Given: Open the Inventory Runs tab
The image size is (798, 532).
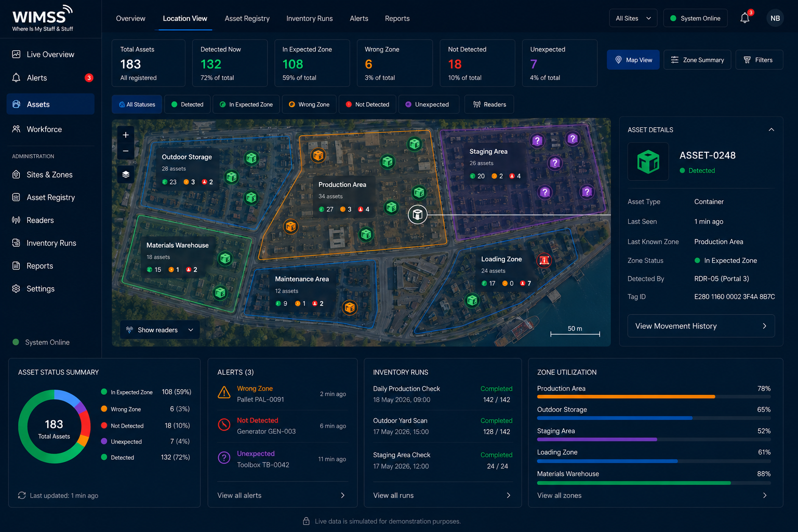Looking at the screenshot, I should [x=310, y=19].
